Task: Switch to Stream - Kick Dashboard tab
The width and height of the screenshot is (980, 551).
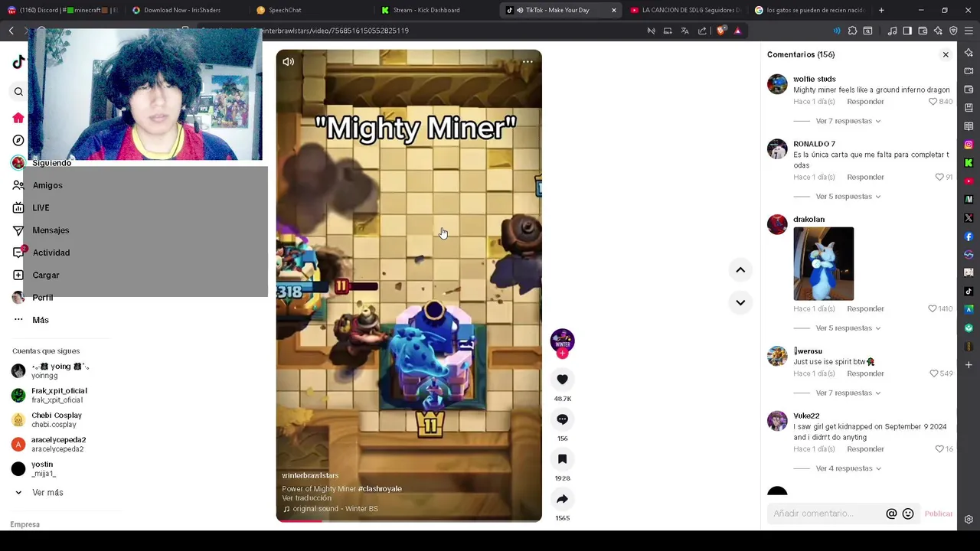Action: pos(426,10)
